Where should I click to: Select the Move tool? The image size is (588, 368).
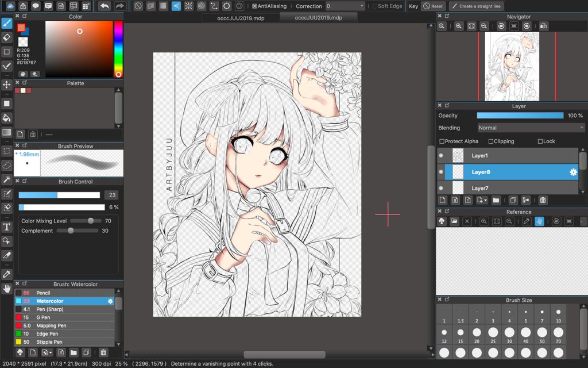coord(7,85)
